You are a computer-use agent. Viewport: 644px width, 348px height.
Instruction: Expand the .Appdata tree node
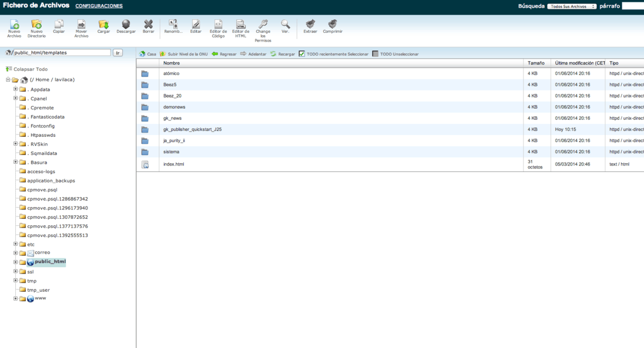coord(15,89)
